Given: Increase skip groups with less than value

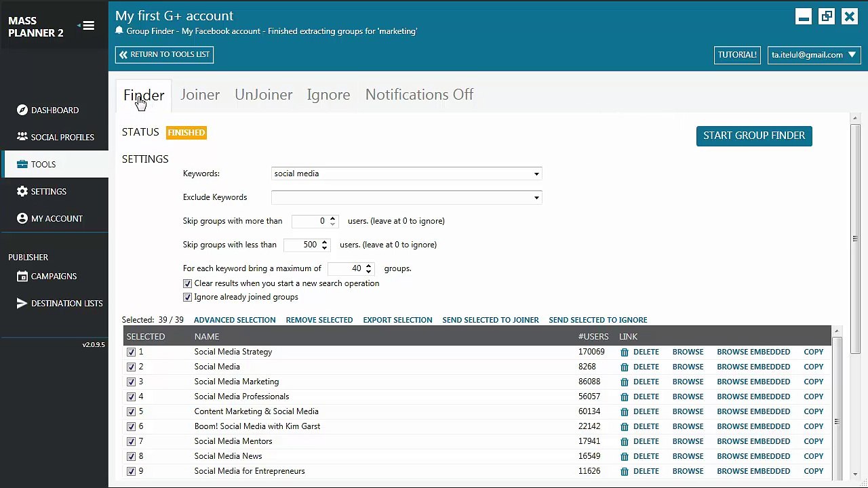Looking at the screenshot, I should (324, 242).
